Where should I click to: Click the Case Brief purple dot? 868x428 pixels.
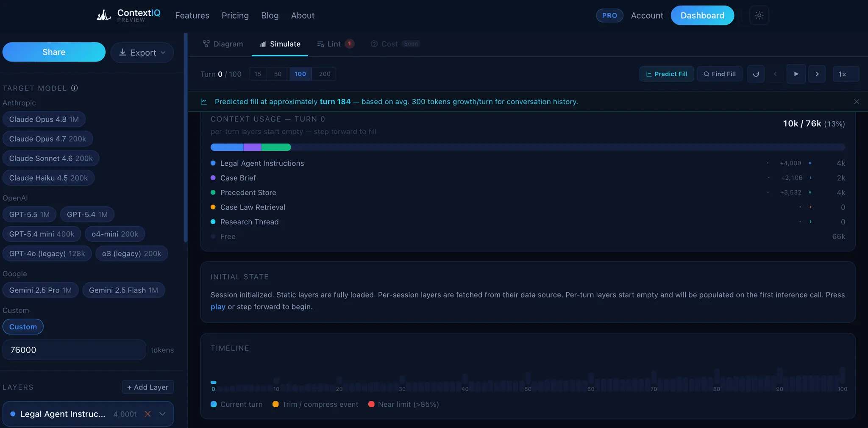coord(213,178)
